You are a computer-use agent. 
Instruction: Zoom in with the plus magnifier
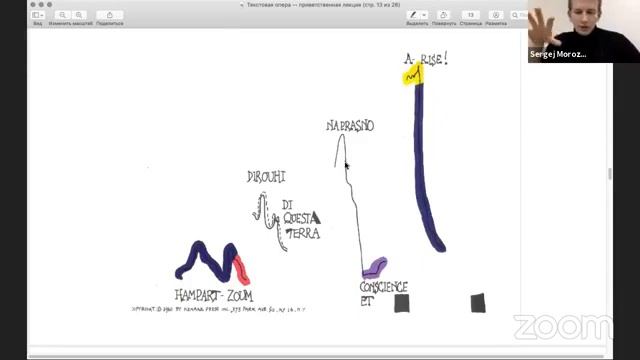(x=79, y=15)
